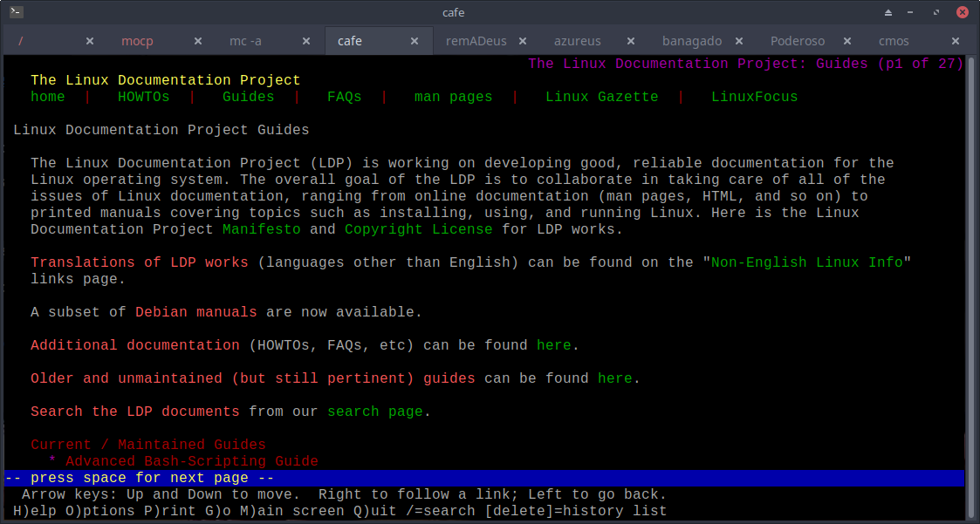
Task: Click the 'Current / Maintained Guides' heading
Action: pos(148,445)
